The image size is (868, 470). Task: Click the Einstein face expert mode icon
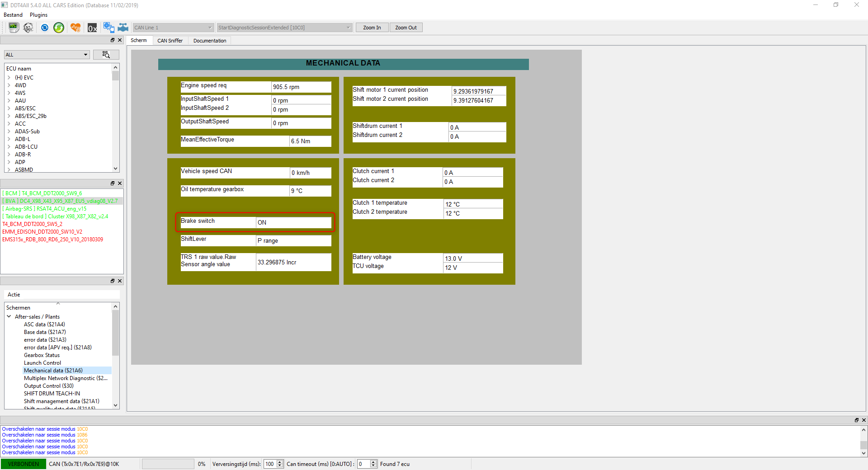28,28
